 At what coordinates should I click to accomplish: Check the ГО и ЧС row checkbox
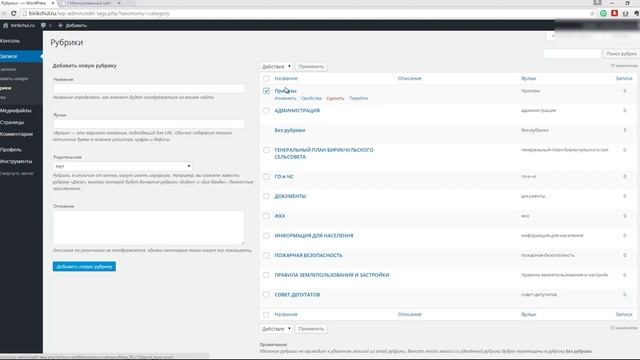point(266,177)
